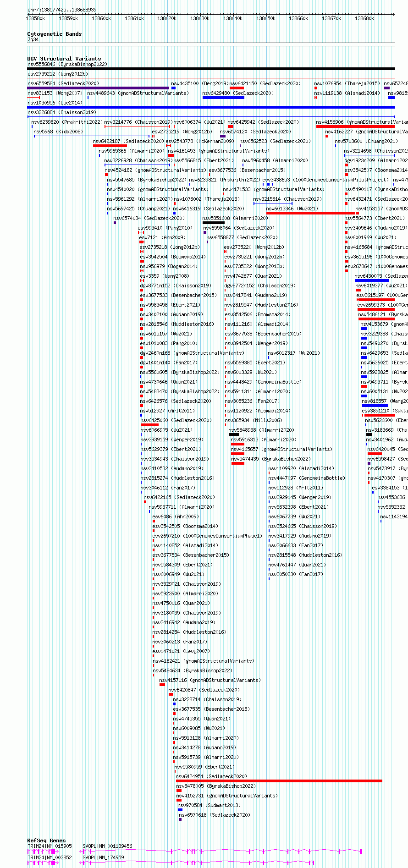408x868 pixels.
Task: Click esv3438653 (1000GenomesConsortiumPilotProject) label
Action: tap(325, 180)
